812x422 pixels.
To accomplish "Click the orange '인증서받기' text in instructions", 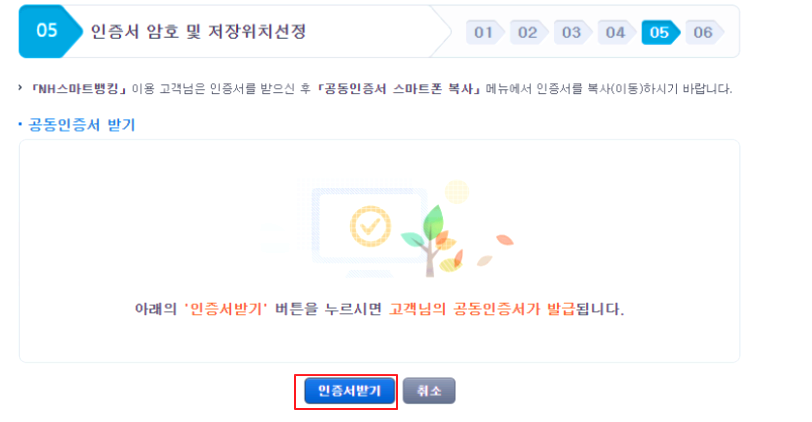I will (226, 309).
